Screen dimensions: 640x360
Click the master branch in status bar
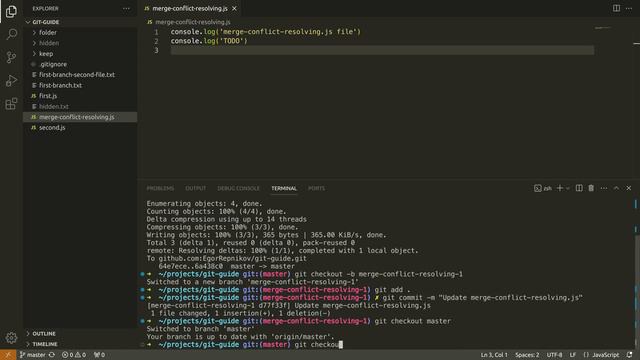click(x=33, y=355)
